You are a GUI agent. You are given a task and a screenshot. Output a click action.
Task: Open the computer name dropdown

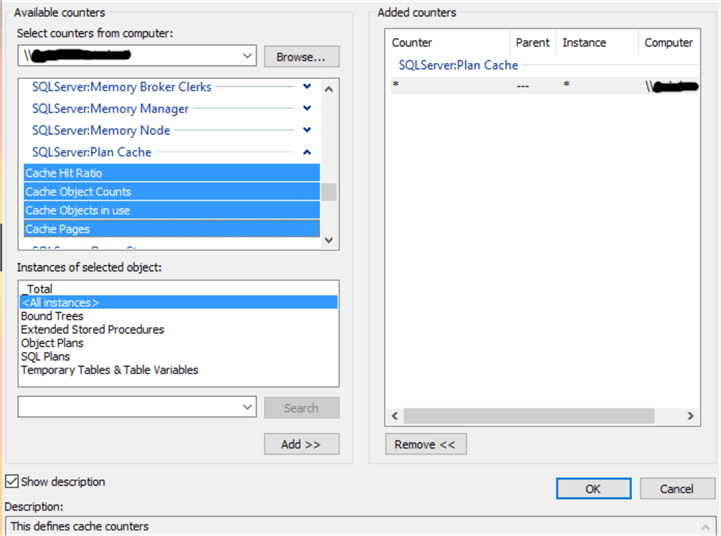247,56
